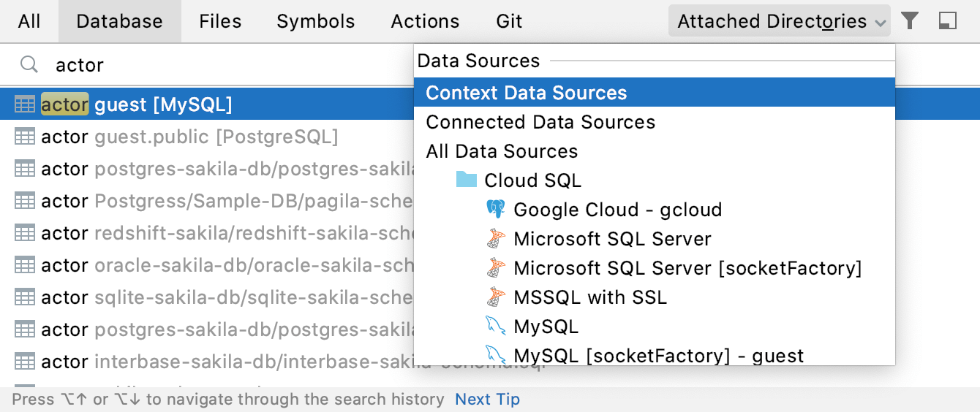The width and height of the screenshot is (980, 412).
Task: Switch to the All tab
Action: (x=29, y=21)
